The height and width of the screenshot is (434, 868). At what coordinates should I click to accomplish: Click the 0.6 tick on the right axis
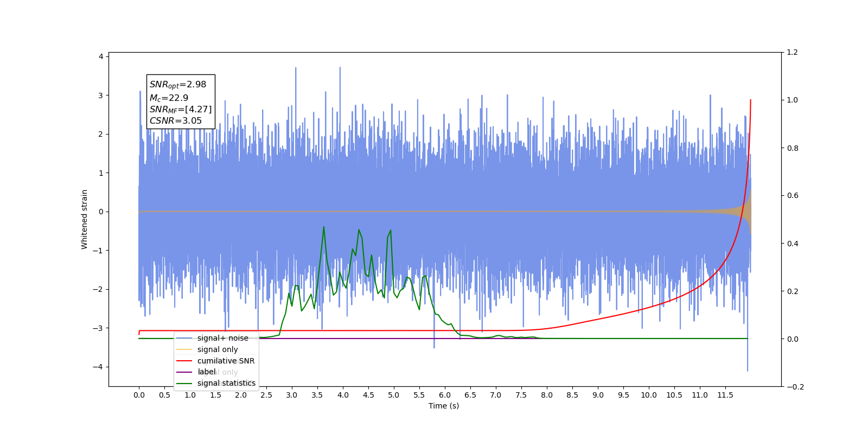click(793, 196)
